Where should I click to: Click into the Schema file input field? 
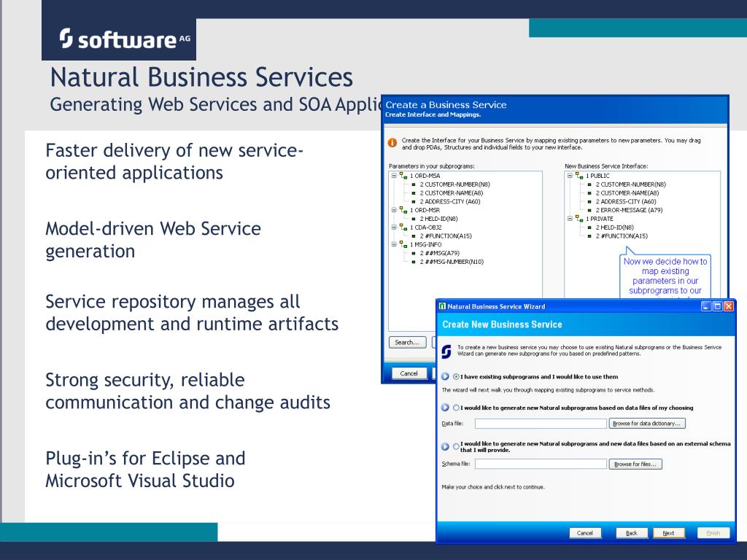541,464
